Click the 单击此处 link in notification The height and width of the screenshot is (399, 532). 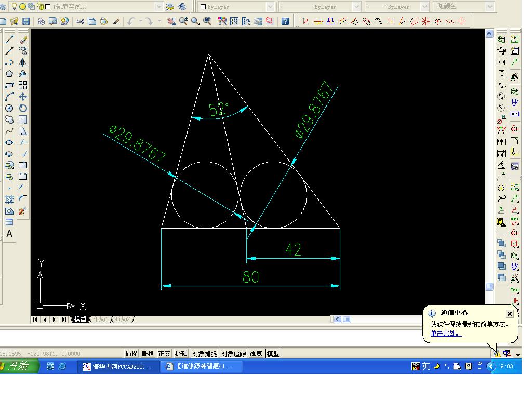[446, 334]
